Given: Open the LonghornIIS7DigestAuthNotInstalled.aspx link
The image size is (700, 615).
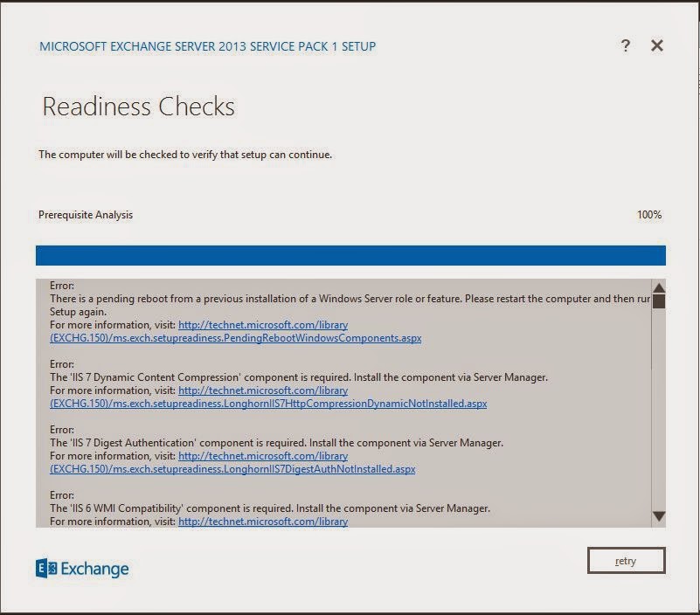Looking at the screenshot, I should [x=232, y=469].
